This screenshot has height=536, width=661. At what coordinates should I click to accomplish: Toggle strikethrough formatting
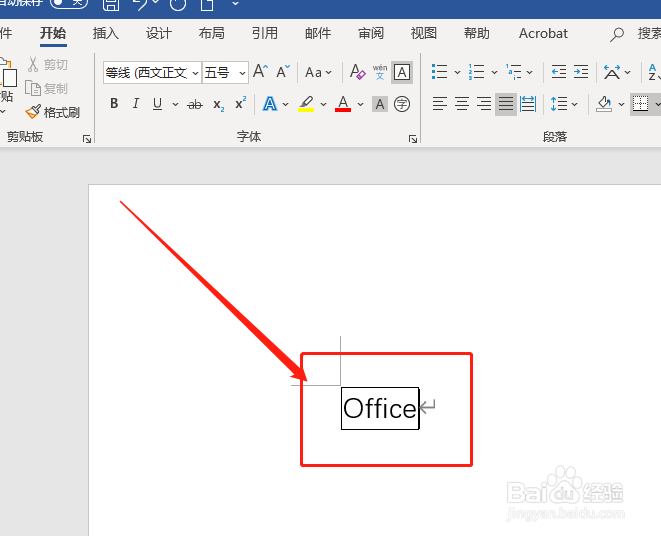[x=195, y=104]
